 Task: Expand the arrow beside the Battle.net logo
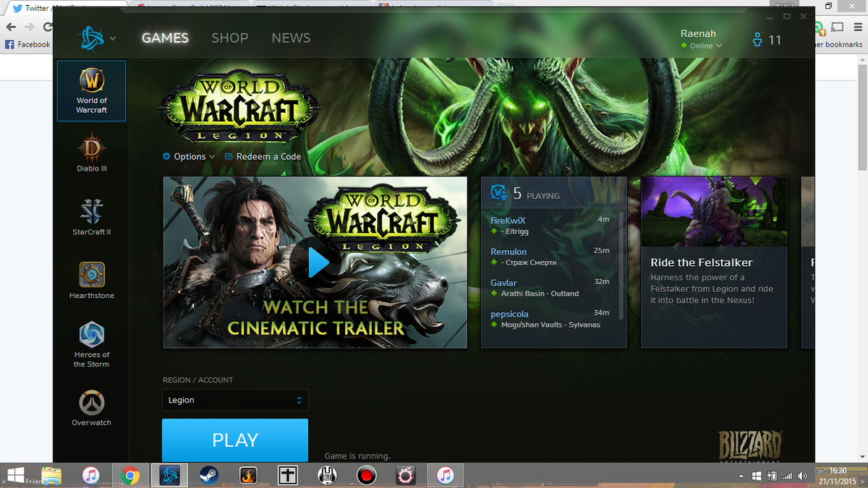(x=113, y=38)
